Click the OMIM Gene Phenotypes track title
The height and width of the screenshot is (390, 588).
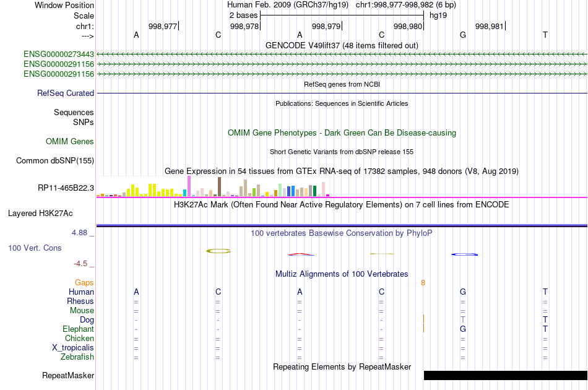[342, 132]
